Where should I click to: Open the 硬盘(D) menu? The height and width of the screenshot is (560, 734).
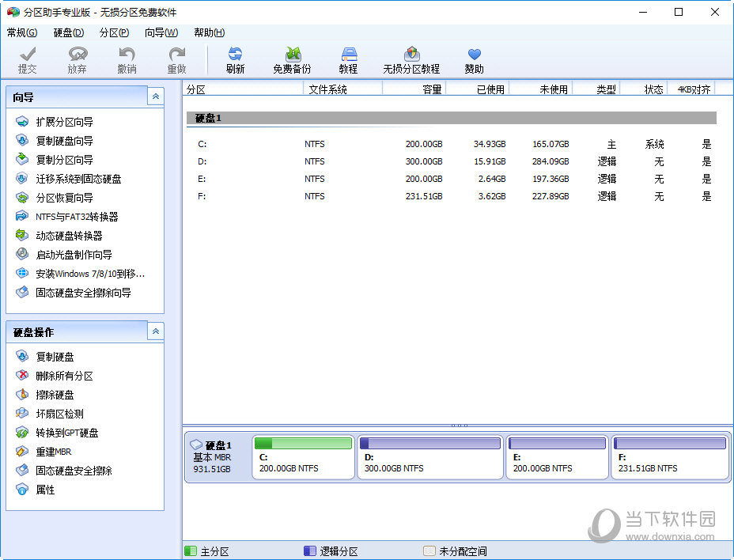68,32
